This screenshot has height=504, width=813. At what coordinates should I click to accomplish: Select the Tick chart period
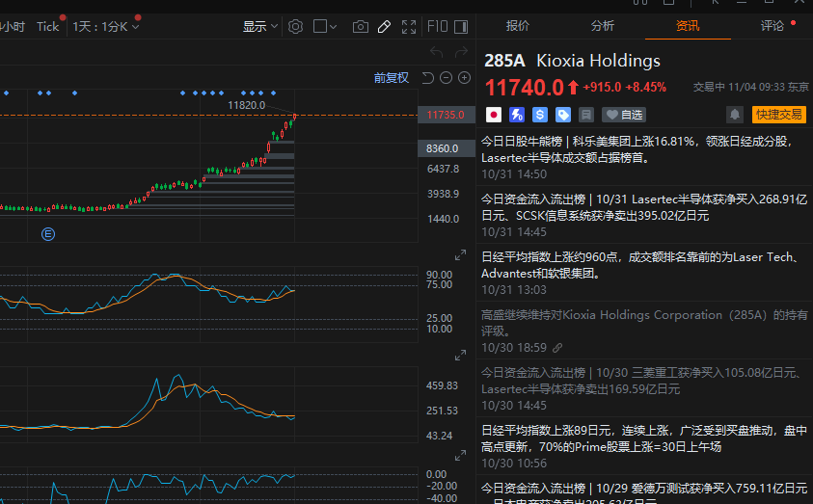coord(48,26)
